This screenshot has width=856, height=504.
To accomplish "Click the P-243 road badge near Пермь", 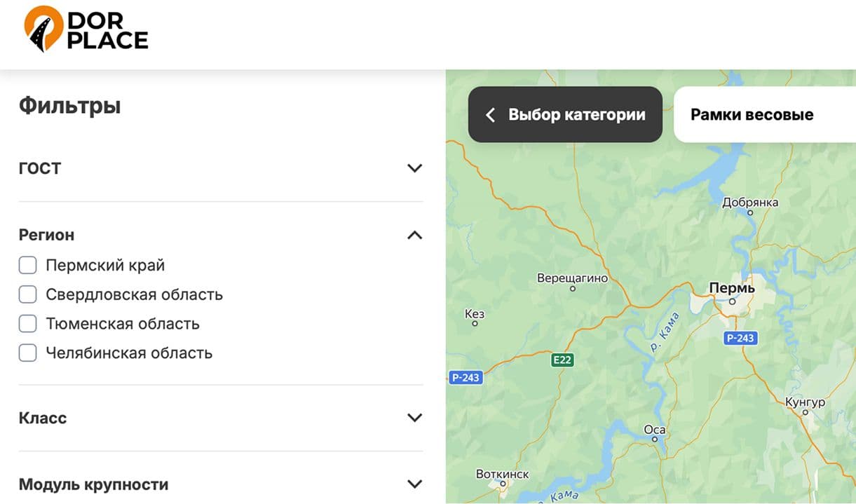I will 740,339.
